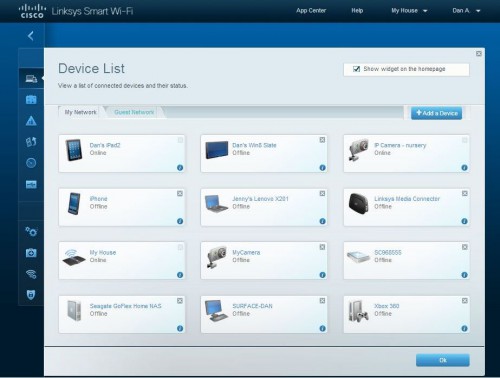Click the Seagate GoFlex Home NAS name
The image size is (500, 378).
[125, 306]
